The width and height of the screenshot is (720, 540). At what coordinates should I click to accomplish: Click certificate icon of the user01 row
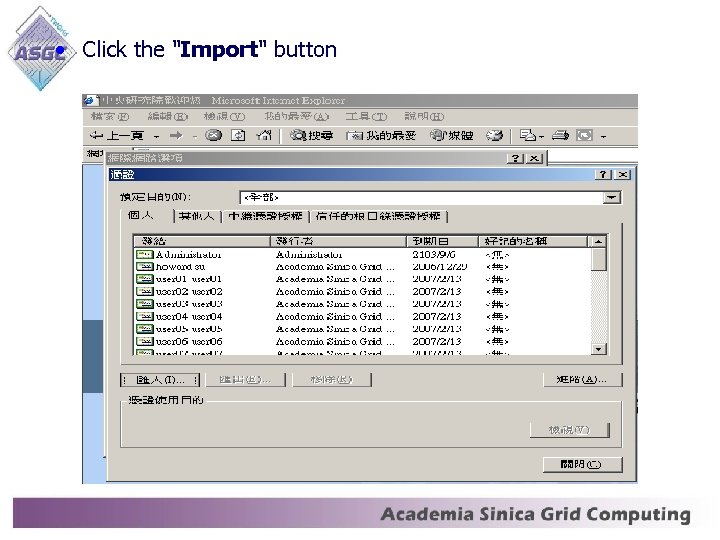(x=145, y=279)
